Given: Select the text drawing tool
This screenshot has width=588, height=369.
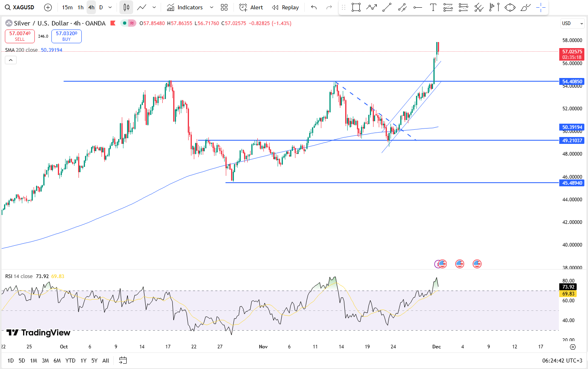Looking at the screenshot, I should 433,7.
